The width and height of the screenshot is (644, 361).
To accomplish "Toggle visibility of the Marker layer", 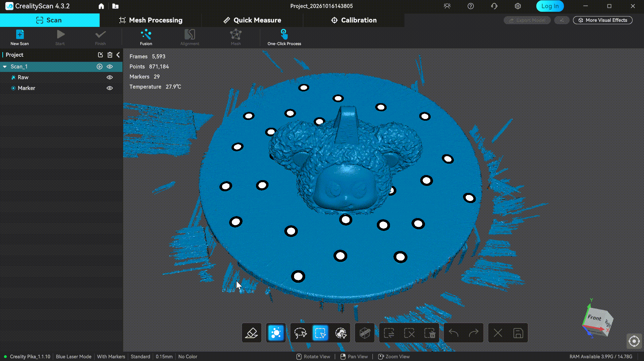I will [x=110, y=88].
